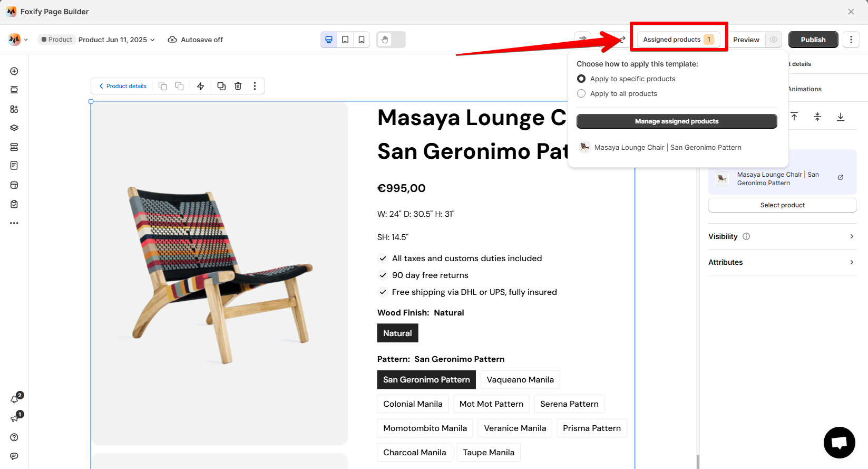Open the clipboard checklist icon in sidebar

[x=14, y=204]
